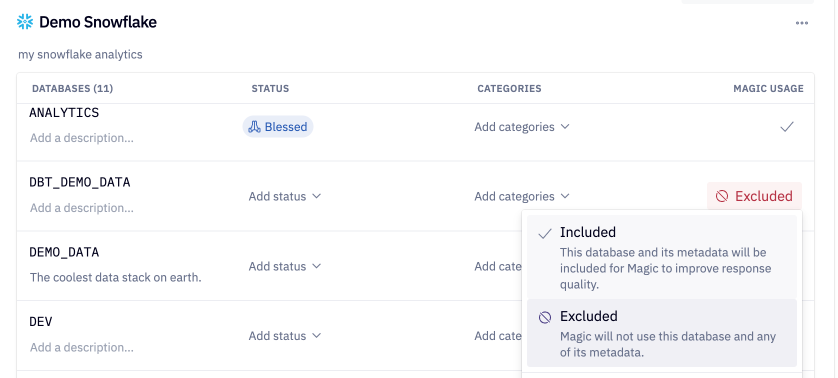
Task: Select Excluded option in Magic usage menu
Action: pyautogui.click(x=662, y=333)
